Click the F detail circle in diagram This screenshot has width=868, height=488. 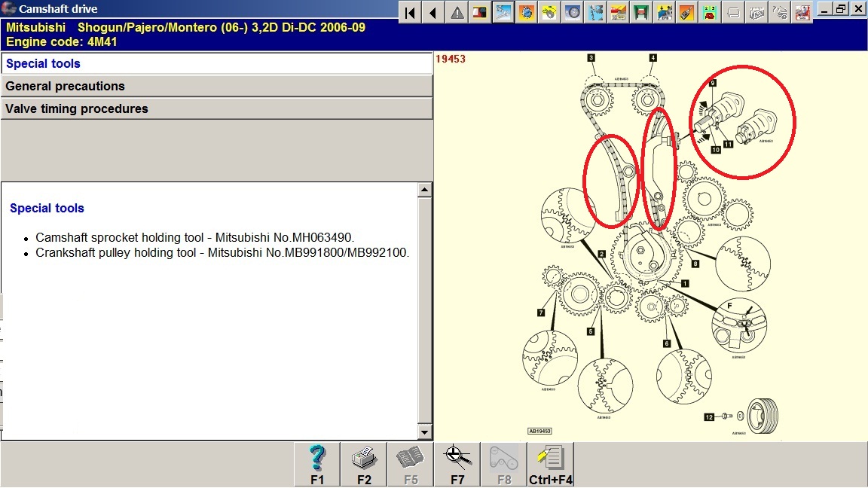(x=738, y=325)
